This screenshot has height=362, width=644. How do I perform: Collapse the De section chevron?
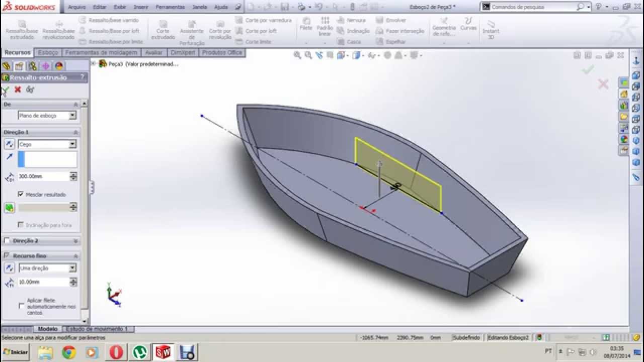[x=76, y=104]
